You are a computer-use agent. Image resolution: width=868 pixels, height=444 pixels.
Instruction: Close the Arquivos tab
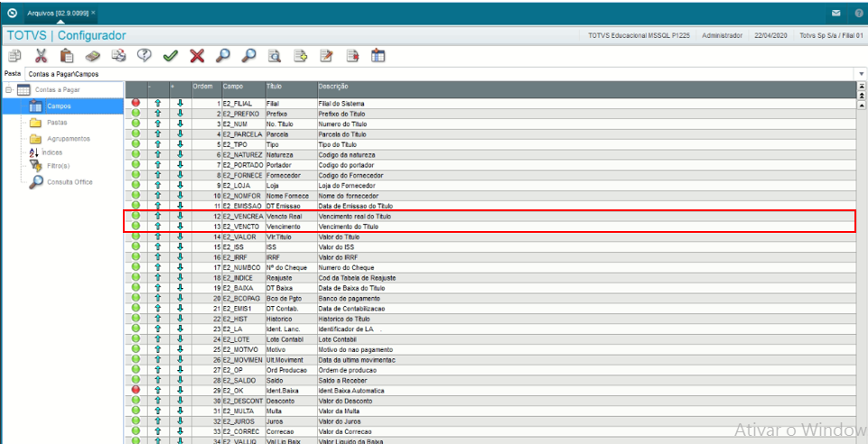pos(93,12)
